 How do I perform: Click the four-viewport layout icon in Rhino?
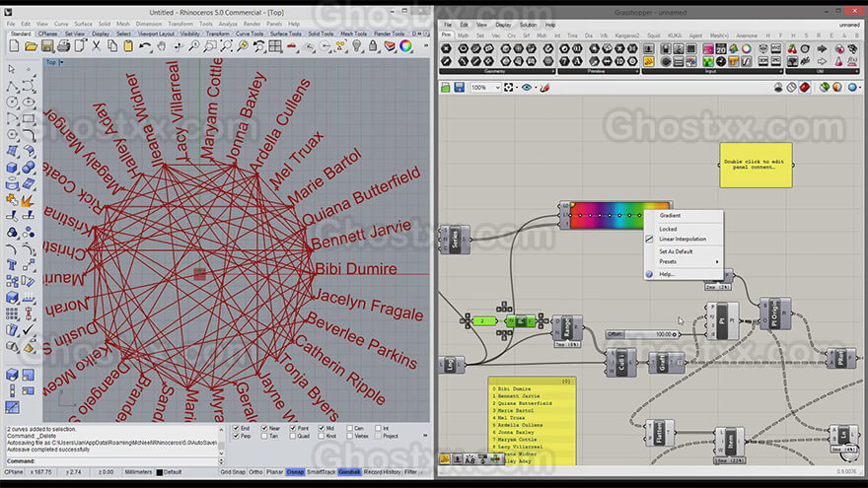pyautogui.click(x=275, y=46)
